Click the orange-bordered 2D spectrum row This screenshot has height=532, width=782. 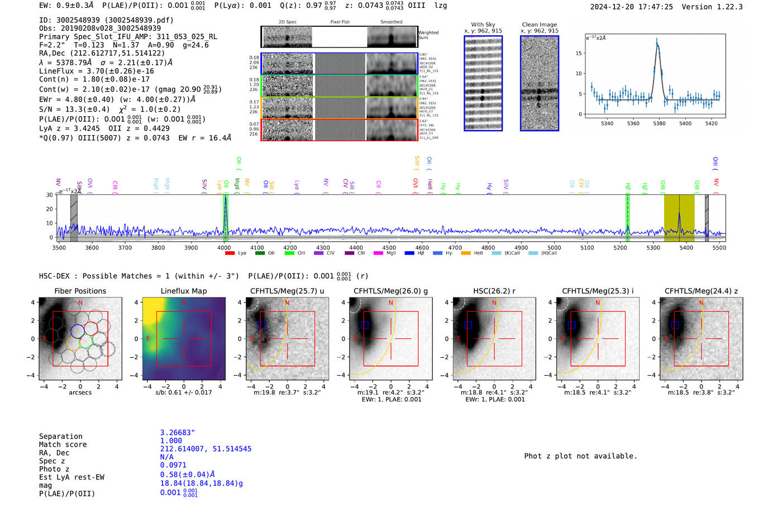[x=339, y=108]
